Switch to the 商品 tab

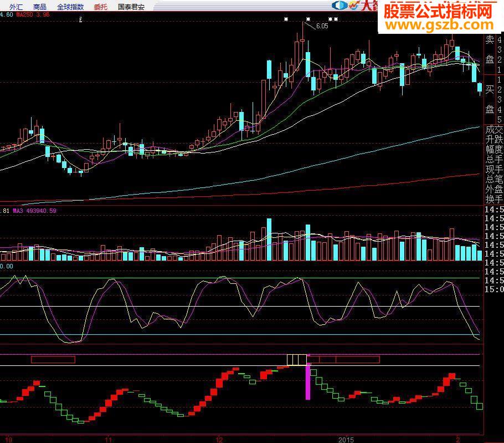(x=39, y=7)
